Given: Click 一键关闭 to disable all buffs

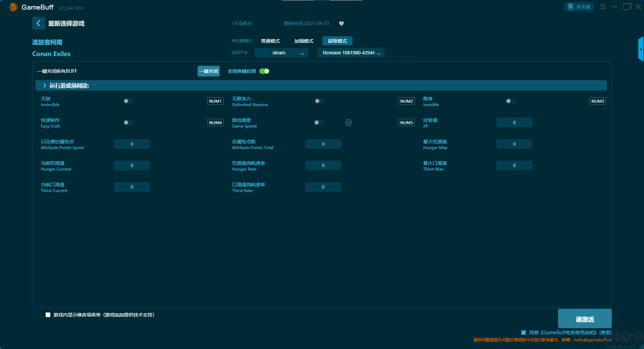Looking at the screenshot, I should coord(208,71).
